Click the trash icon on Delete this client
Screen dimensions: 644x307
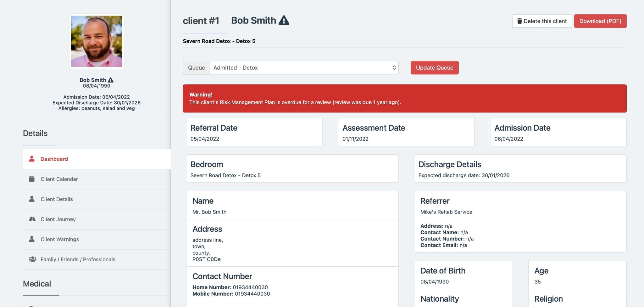[519, 21]
